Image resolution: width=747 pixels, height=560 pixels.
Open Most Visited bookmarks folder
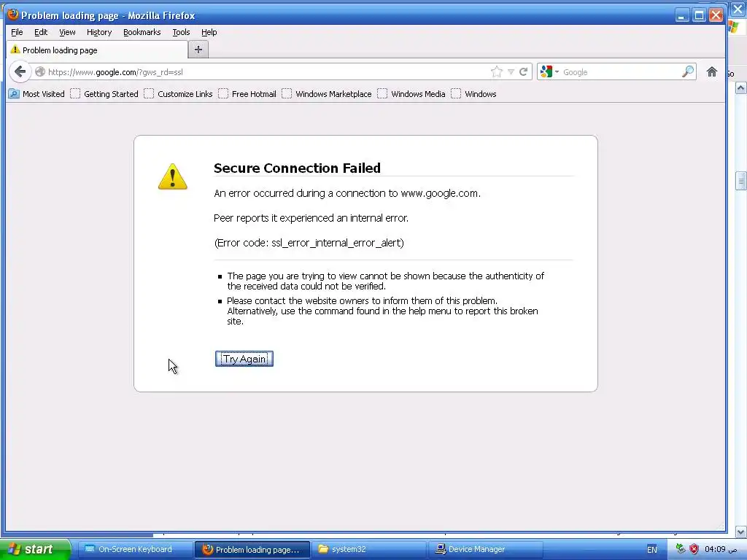[36, 94]
